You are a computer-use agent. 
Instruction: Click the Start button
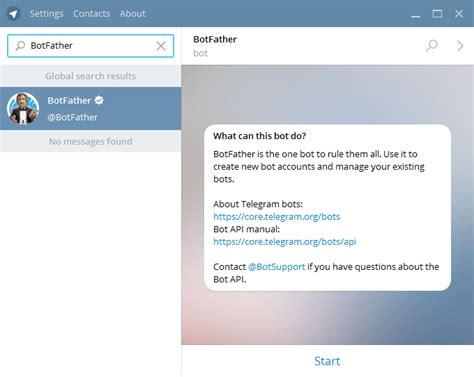point(327,361)
